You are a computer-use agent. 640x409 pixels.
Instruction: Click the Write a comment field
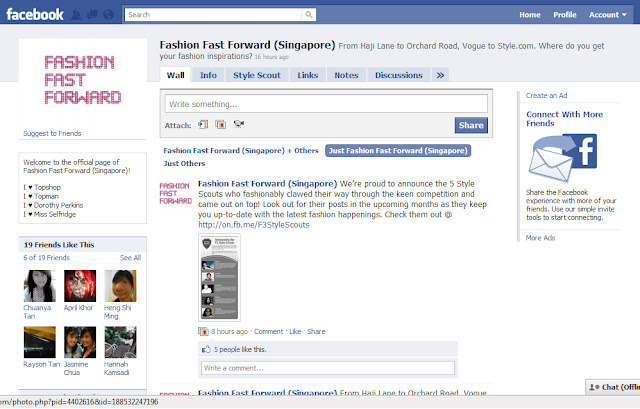328,368
